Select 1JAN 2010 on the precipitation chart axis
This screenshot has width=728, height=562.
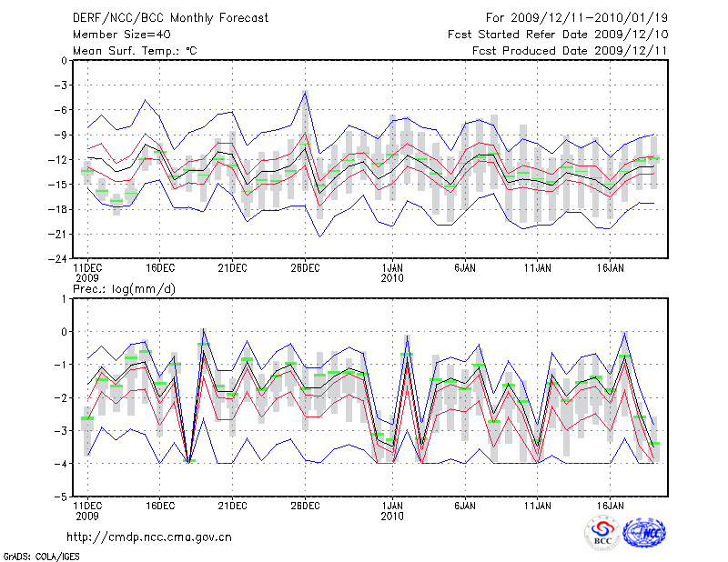392,509
